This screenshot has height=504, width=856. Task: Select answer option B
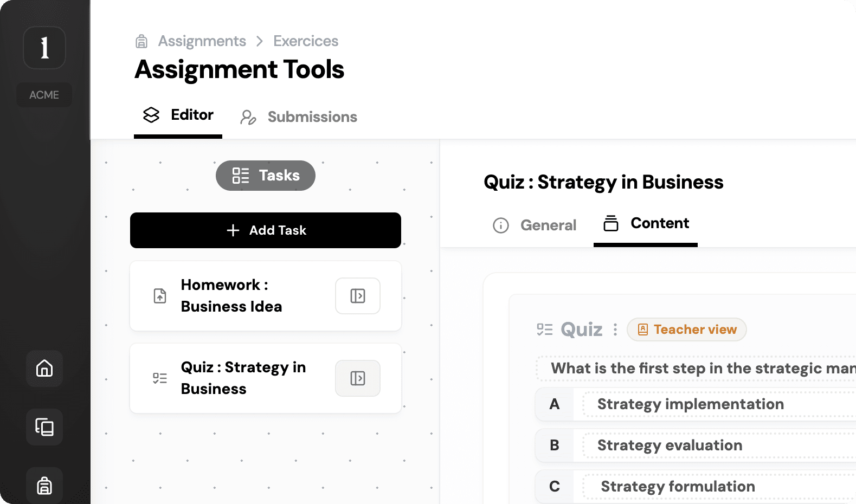tap(555, 445)
